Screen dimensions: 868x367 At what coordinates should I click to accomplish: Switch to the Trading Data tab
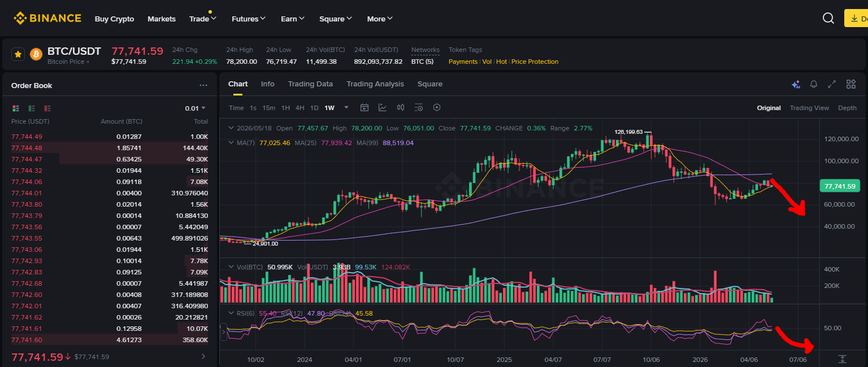(310, 84)
